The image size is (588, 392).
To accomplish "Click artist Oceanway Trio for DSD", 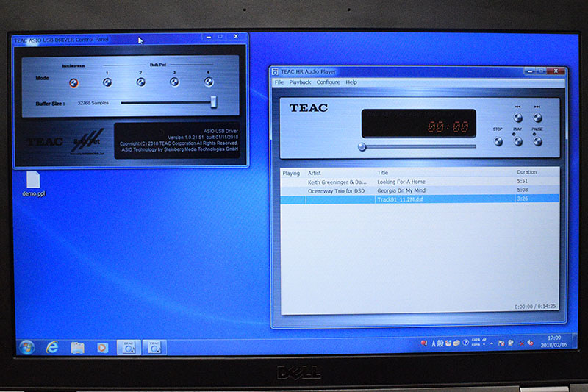I will pyautogui.click(x=337, y=191).
